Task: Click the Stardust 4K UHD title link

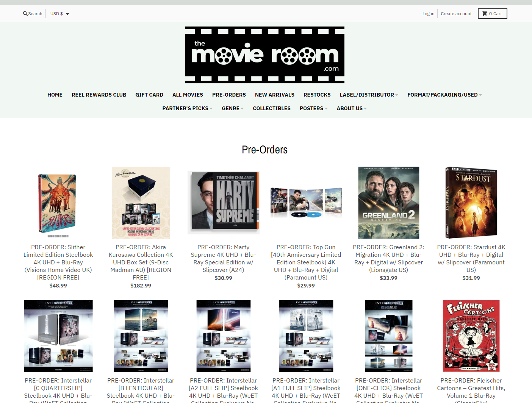Action: [471, 258]
